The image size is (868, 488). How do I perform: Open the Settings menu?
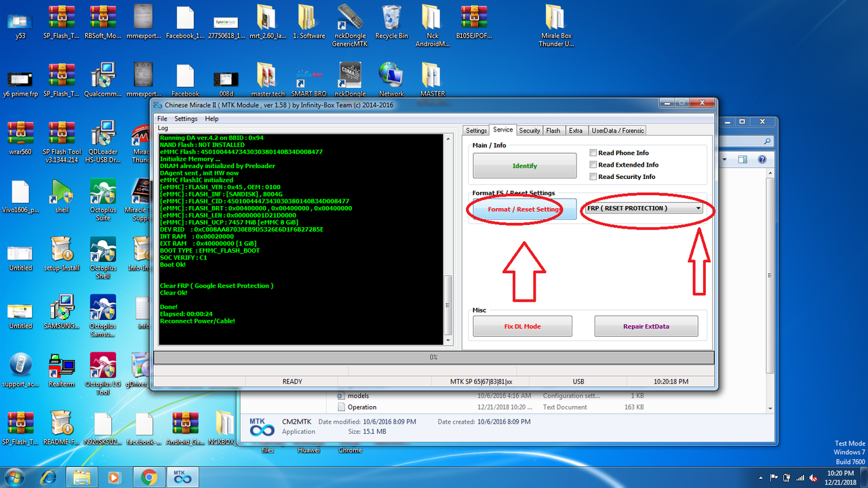point(186,119)
